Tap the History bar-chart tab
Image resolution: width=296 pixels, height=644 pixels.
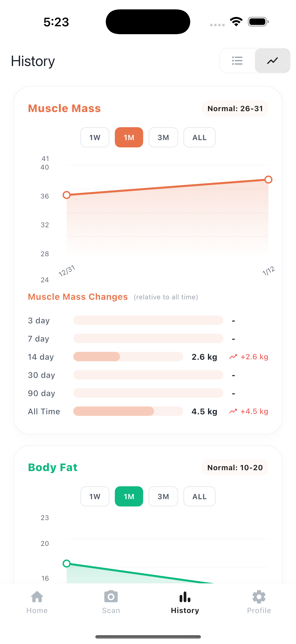(x=185, y=602)
